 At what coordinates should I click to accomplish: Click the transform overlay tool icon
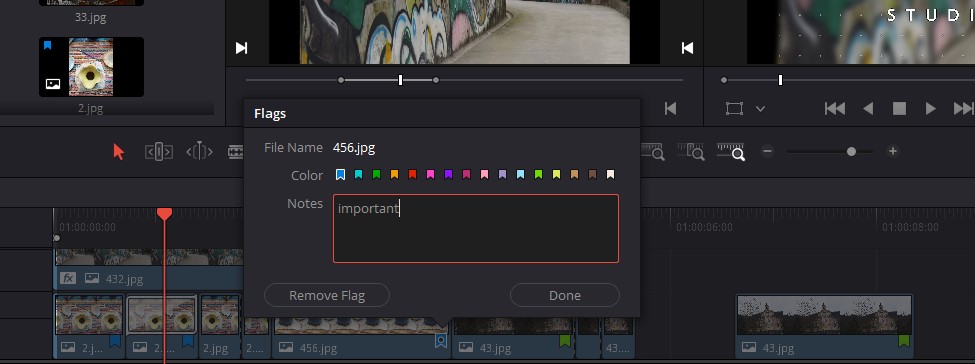click(x=734, y=109)
